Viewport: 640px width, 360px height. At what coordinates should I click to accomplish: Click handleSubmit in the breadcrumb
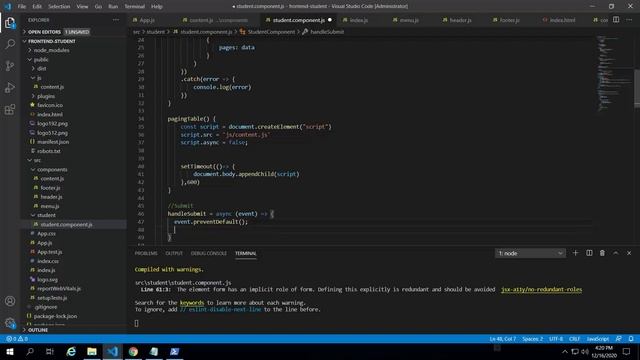(x=327, y=32)
